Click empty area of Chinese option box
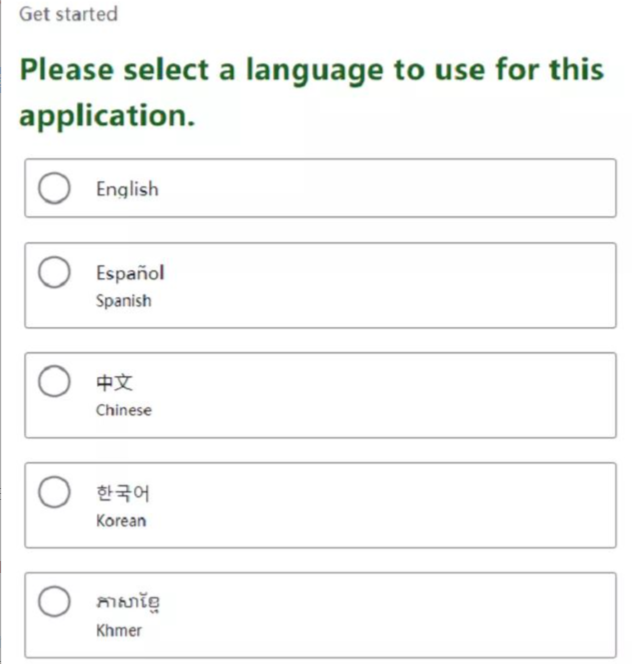 (400, 395)
